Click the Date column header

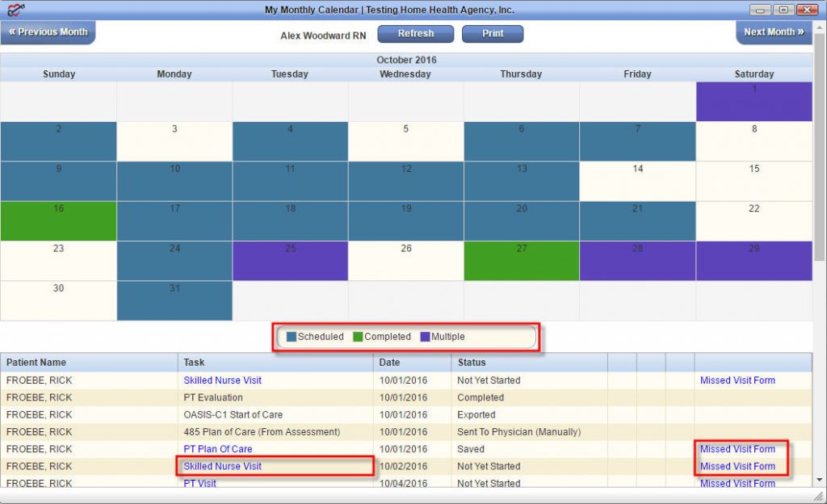413,363
